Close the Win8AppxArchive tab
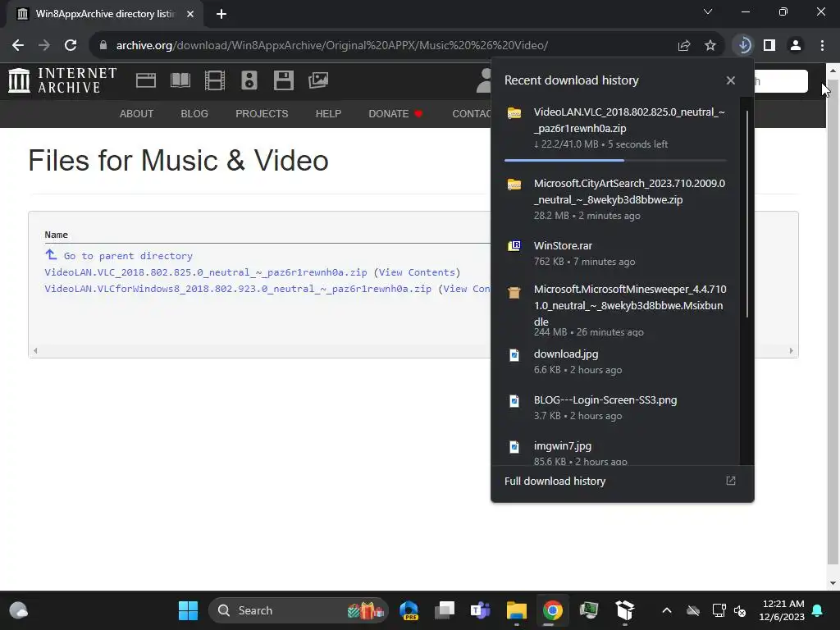Viewport: 840px width, 630px height. click(190, 14)
